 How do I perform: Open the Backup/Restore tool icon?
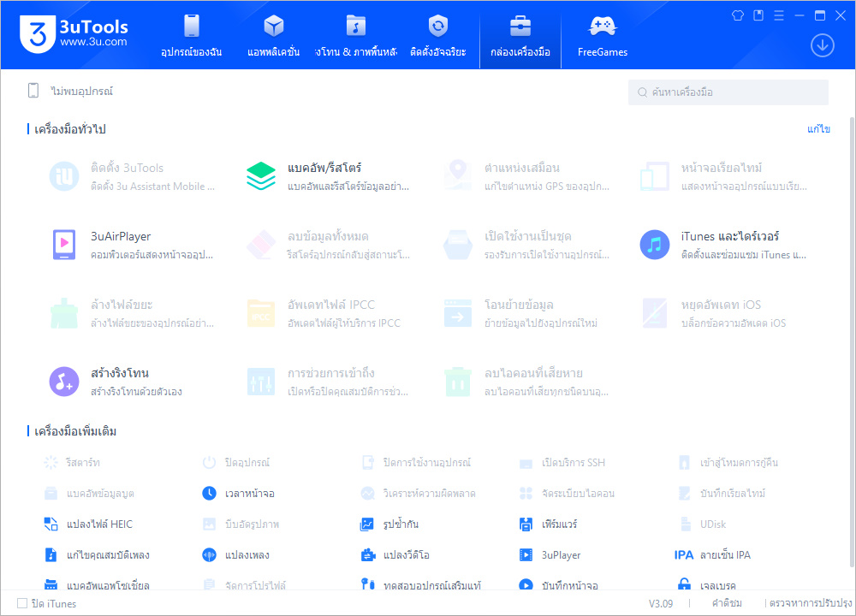click(261, 176)
